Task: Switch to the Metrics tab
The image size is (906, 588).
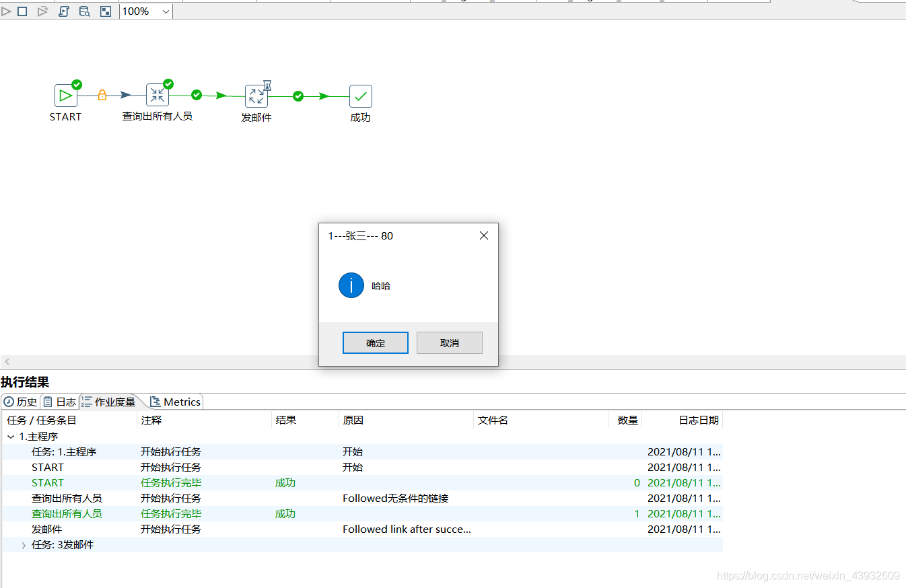Action: click(176, 402)
